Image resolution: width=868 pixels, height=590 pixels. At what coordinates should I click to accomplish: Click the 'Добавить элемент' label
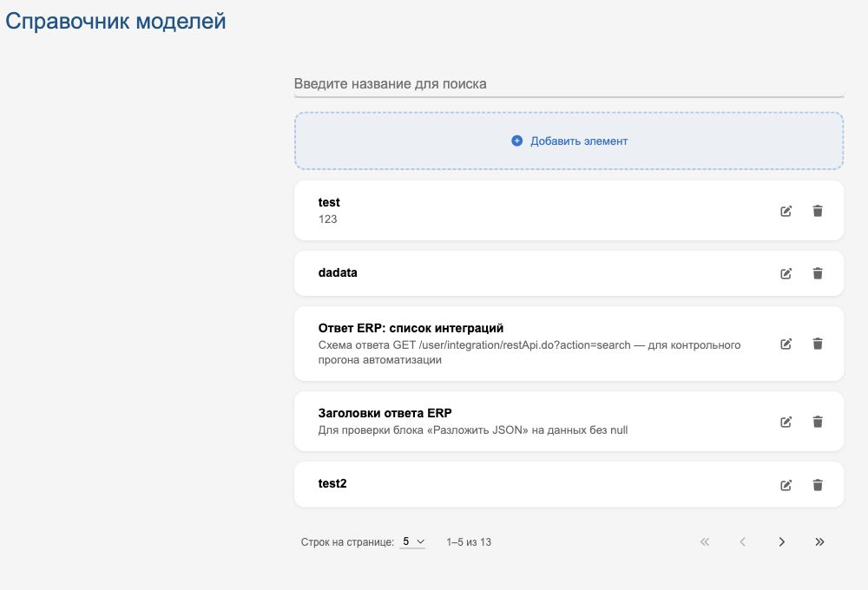(x=579, y=141)
